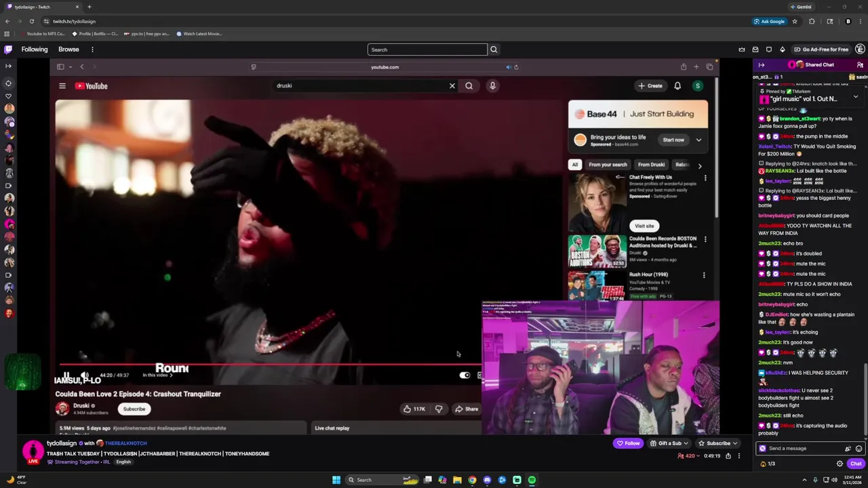Open Twitch home via the logo
This screenshot has height=488, width=868.
tap(8, 49)
